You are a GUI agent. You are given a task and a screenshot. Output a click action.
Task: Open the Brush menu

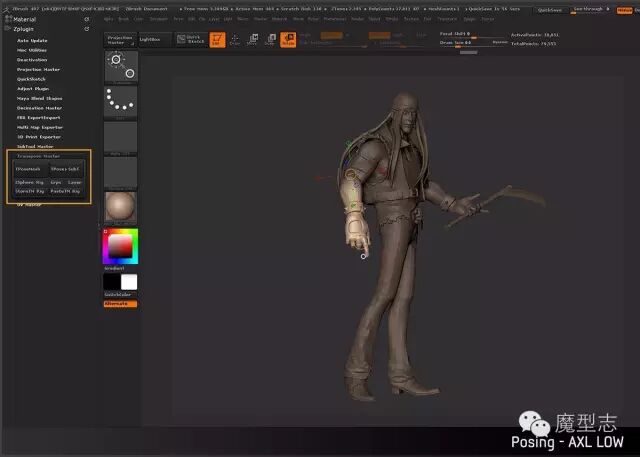pyautogui.click(x=123, y=19)
